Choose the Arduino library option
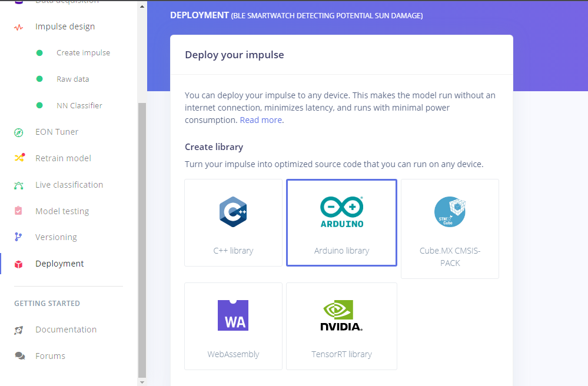Image resolution: width=588 pixels, height=386 pixels. tap(341, 222)
